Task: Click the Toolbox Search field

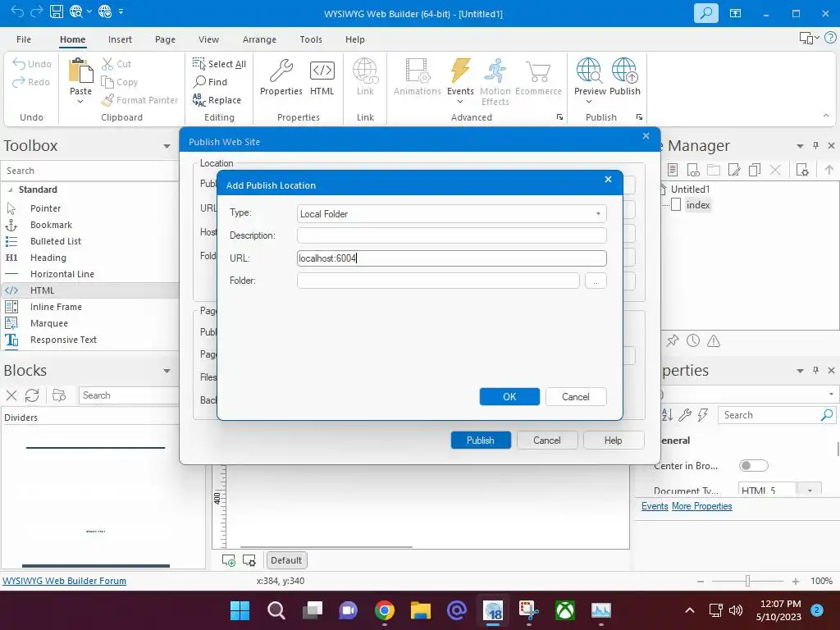Action: pyautogui.click(x=90, y=171)
